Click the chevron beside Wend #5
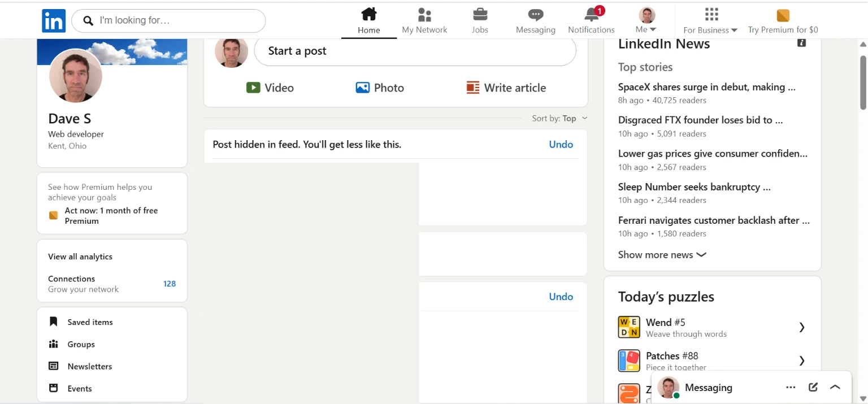Viewport: 868px width, 404px height. click(x=802, y=327)
